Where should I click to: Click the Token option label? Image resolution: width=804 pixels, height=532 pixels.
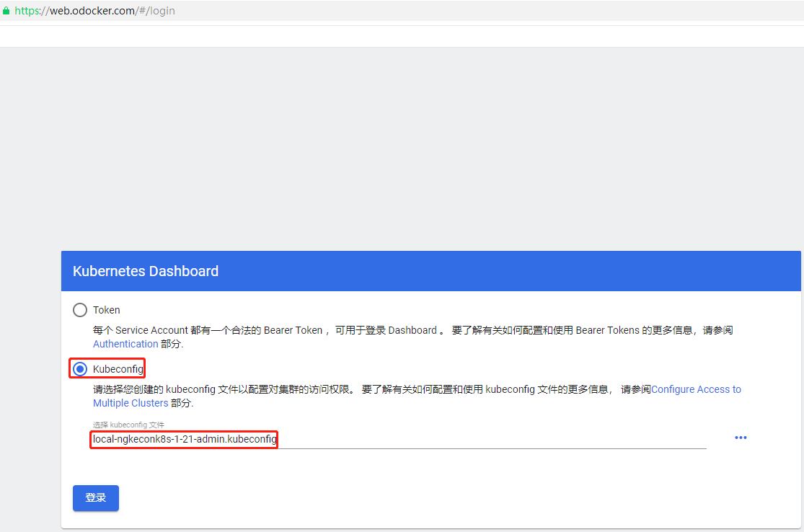[107, 310]
